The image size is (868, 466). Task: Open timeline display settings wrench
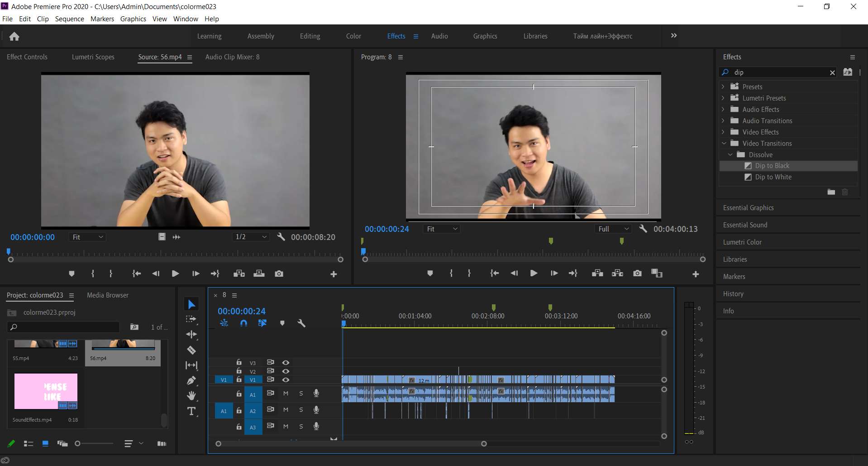[x=301, y=323]
